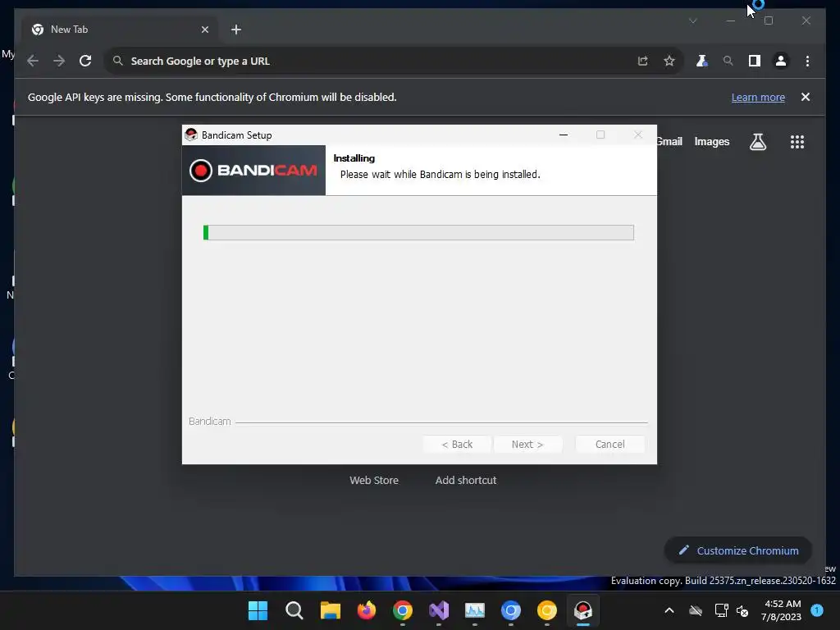840x630 pixels.
Task: Bookmark this tab with the star icon
Action: [669, 61]
